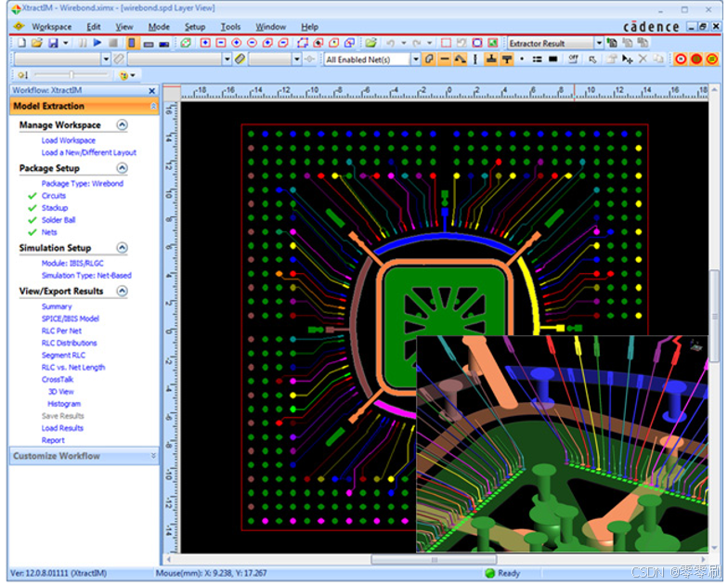728x585 pixels.
Task: Start simulation with the blue play icon
Action: click(97, 43)
